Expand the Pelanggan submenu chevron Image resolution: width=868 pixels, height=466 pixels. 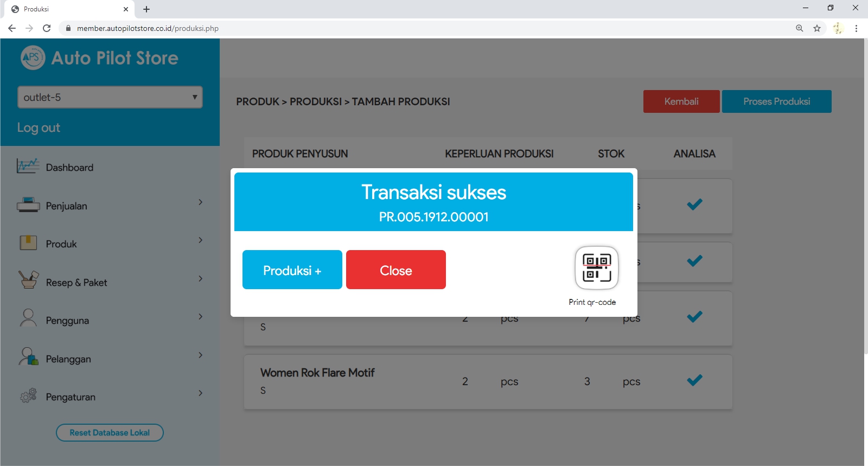click(200, 355)
